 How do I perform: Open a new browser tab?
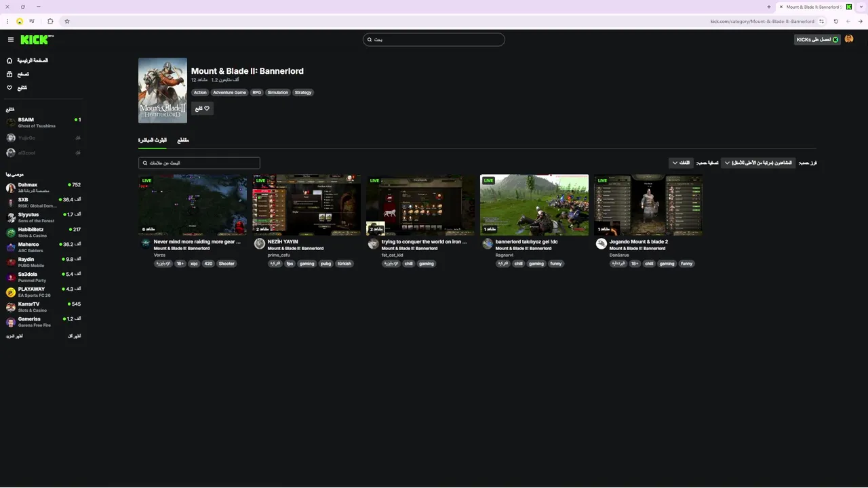(768, 7)
